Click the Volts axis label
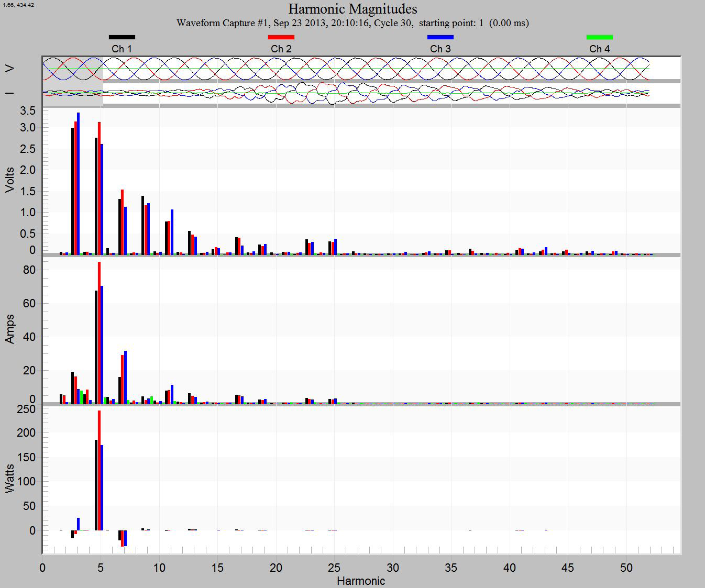 [x=8, y=178]
